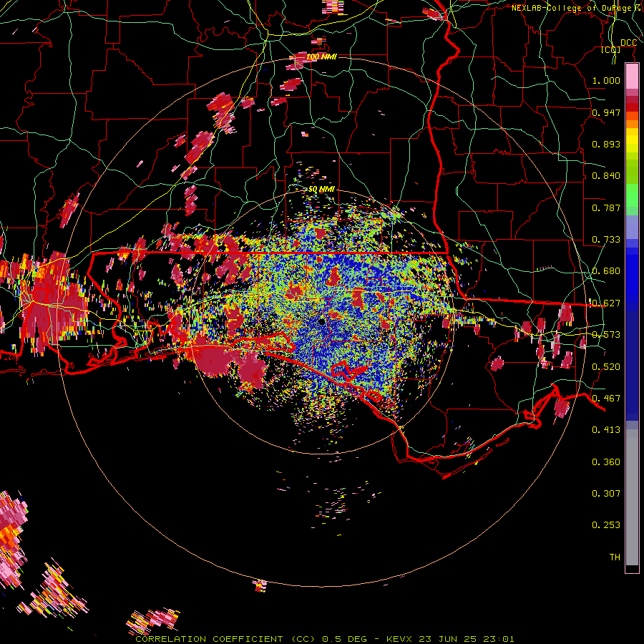This screenshot has height=644, width=644.
Task: Click the 0.680 value on the scale
Action: (606, 271)
